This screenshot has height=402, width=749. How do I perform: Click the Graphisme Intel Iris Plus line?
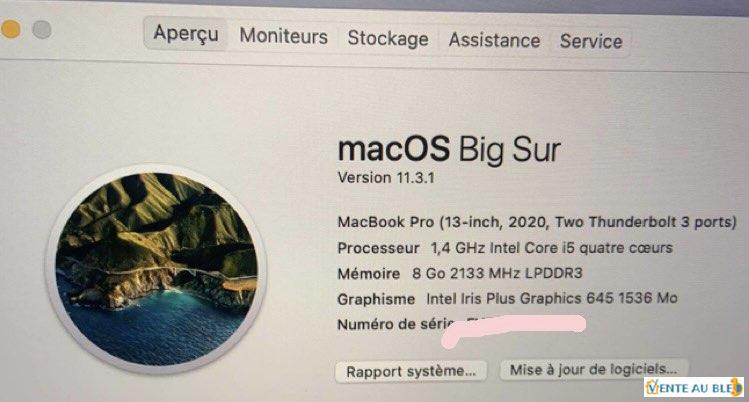pos(507,298)
